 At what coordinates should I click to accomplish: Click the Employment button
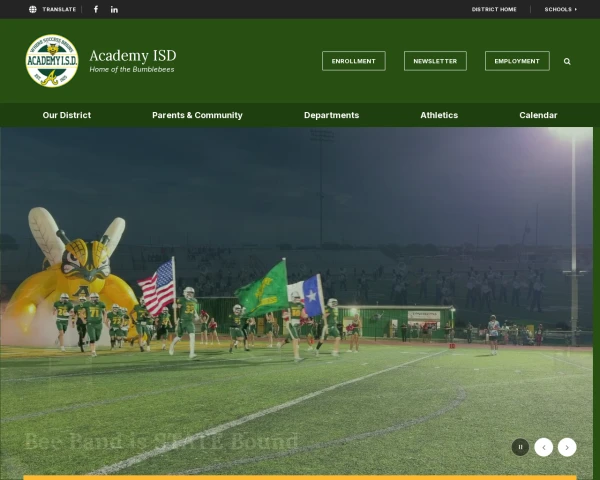[517, 61]
